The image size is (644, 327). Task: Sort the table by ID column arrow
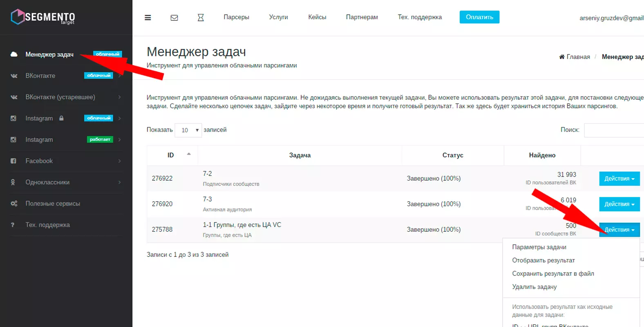(189, 154)
